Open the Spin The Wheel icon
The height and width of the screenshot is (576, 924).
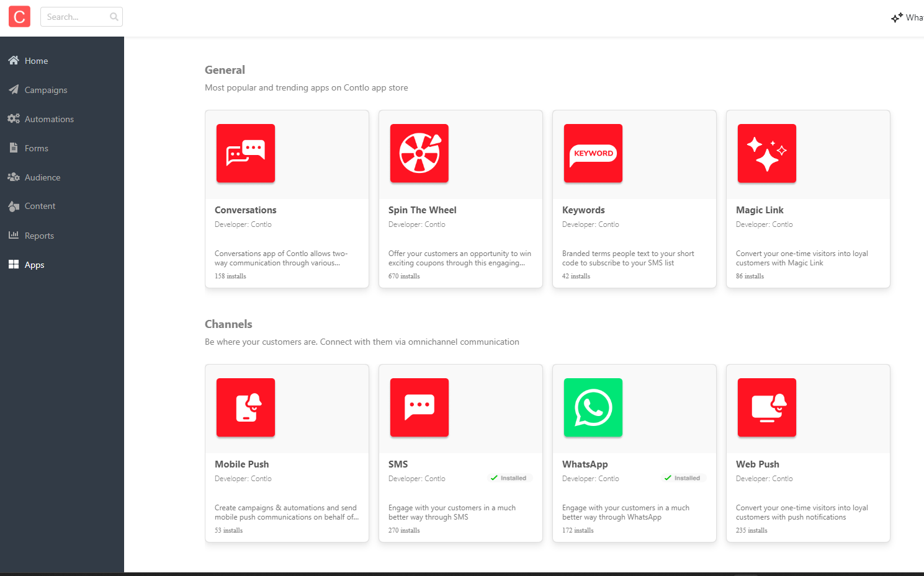419,153
